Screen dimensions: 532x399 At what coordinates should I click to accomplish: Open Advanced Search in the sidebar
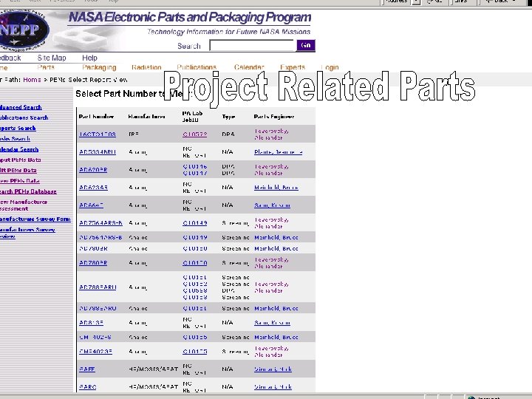(x=21, y=107)
